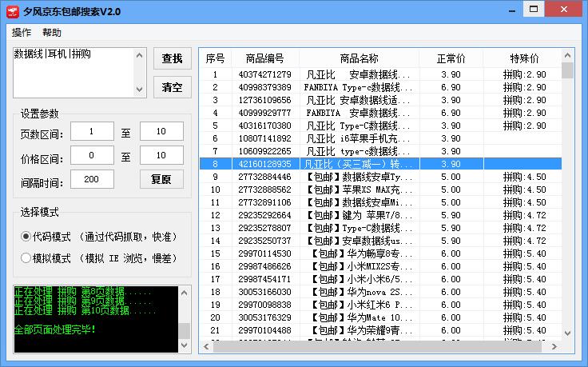Click the 夕风京东包邮搜索 app icon in title bar

(x=12, y=12)
